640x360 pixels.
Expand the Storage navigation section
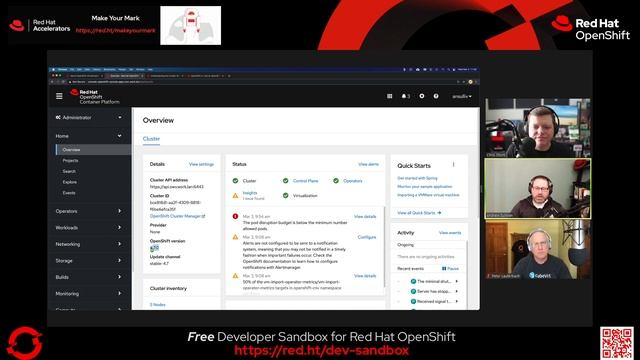[x=89, y=260]
